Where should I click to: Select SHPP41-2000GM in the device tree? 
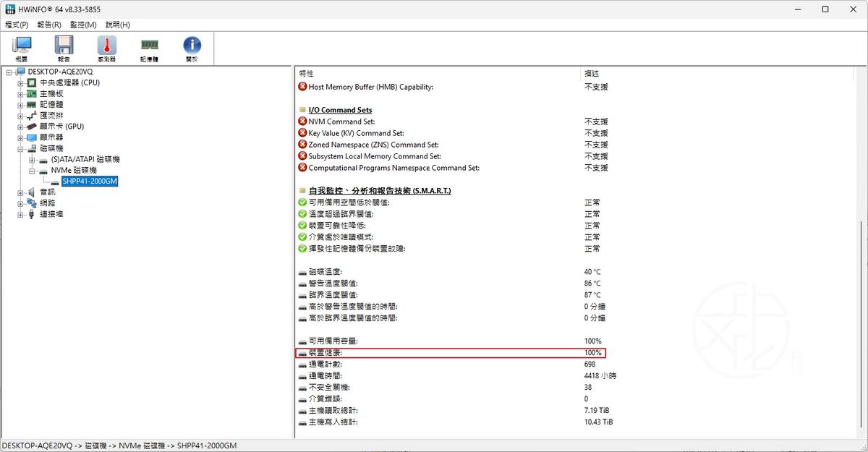pos(89,182)
